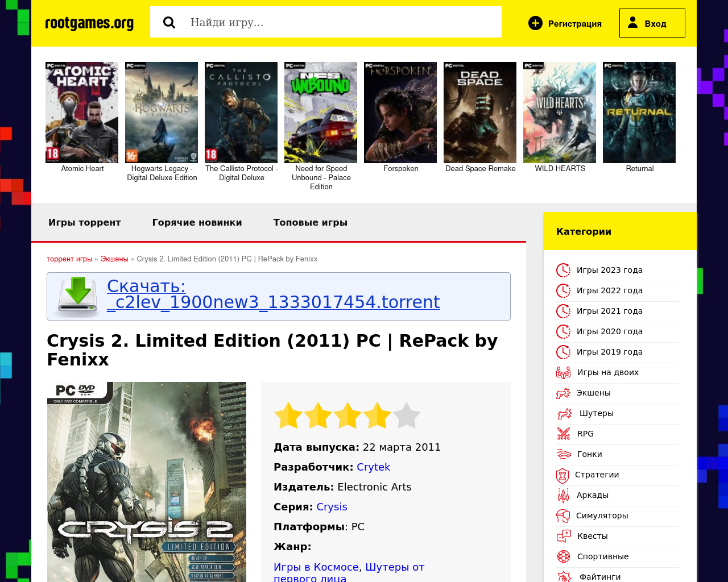Click the Electronic Arts publisher text
Viewport: 728px width, 582px height.
tap(374, 487)
